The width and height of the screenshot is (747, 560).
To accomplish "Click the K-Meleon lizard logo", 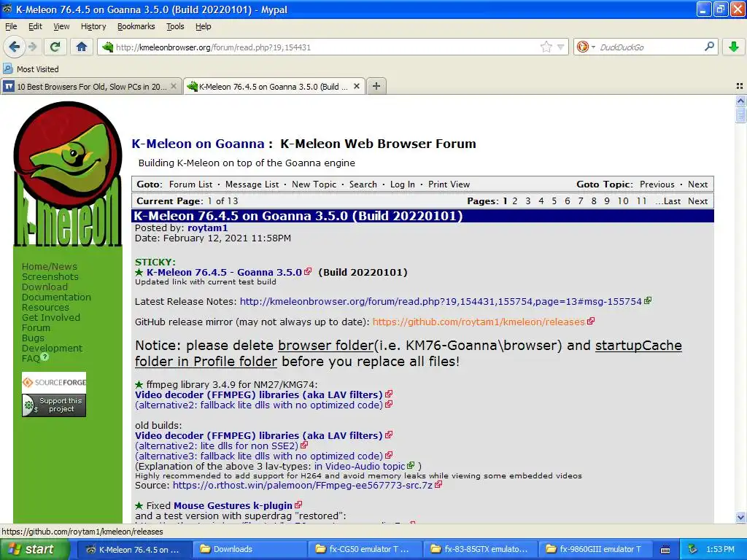I will [68, 174].
